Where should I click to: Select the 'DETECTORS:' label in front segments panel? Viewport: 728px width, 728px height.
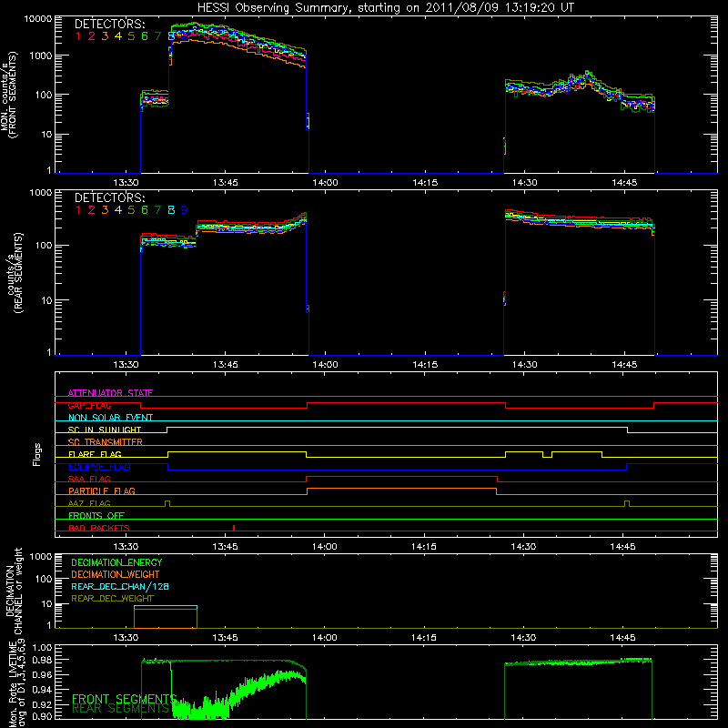click(x=109, y=25)
